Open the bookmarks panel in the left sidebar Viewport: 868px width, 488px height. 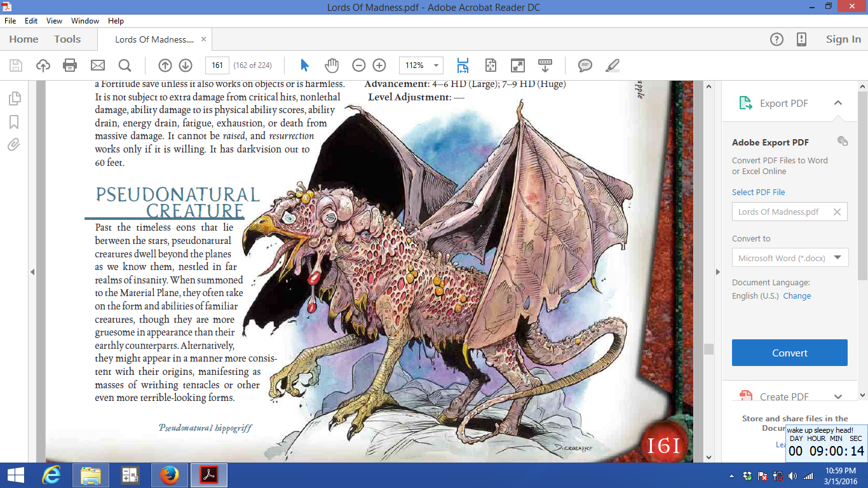point(14,122)
